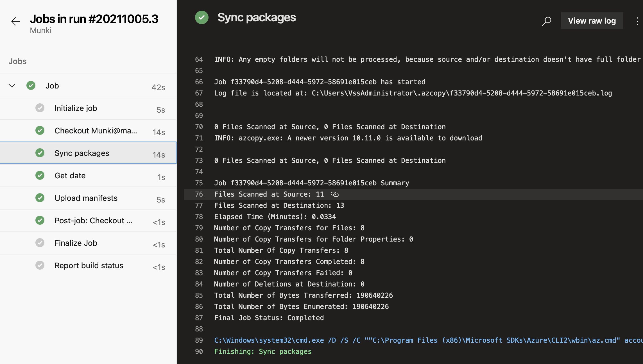
Task: Click the Finishing: Sync packages log line
Action: [x=263, y=352]
